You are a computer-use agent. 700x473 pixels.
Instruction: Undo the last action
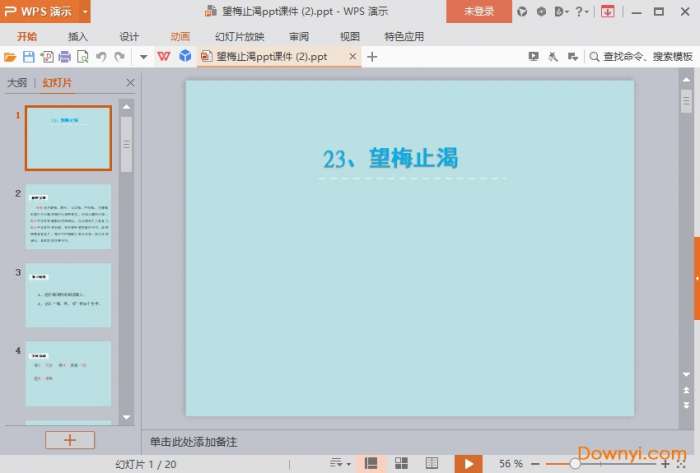101,57
